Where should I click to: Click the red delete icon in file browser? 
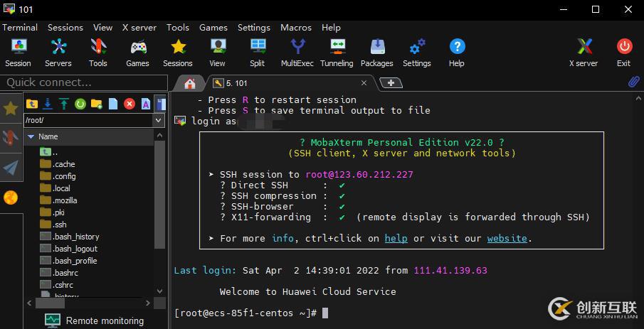point(130,104)
